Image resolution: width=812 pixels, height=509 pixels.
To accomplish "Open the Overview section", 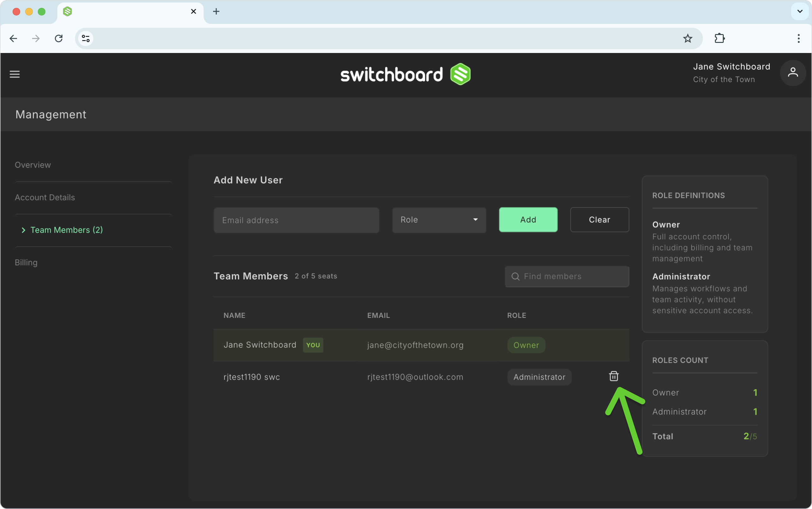I will [33, 165].
